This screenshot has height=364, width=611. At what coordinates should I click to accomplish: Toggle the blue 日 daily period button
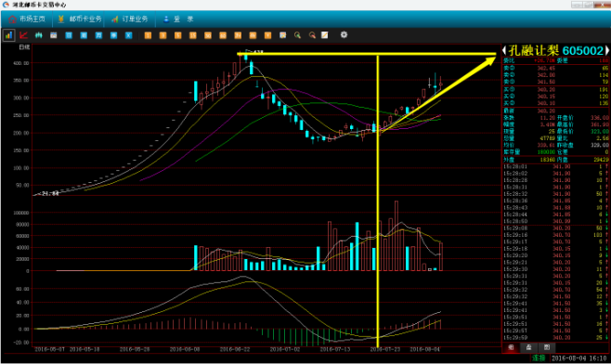pos(69,35)
